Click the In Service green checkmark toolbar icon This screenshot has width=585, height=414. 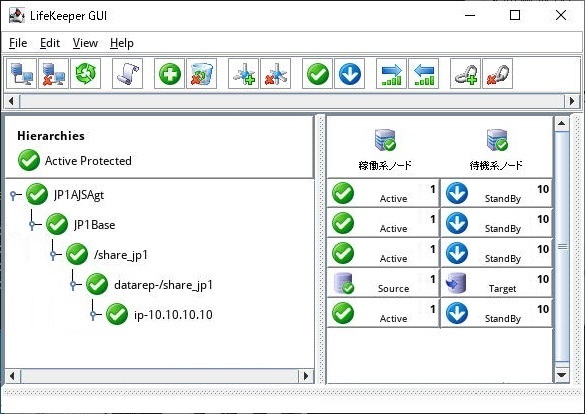tap(317, 73)
